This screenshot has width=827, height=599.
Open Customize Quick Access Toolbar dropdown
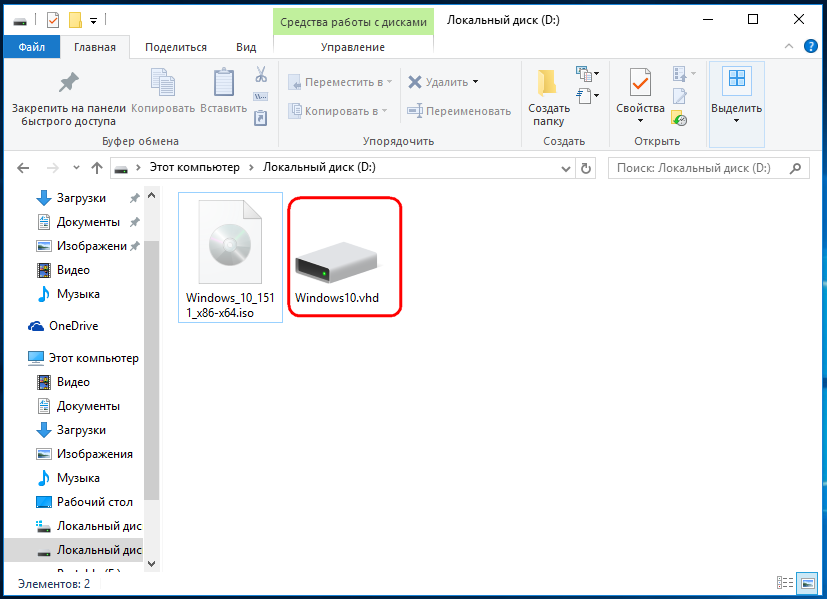coord(93,21)
